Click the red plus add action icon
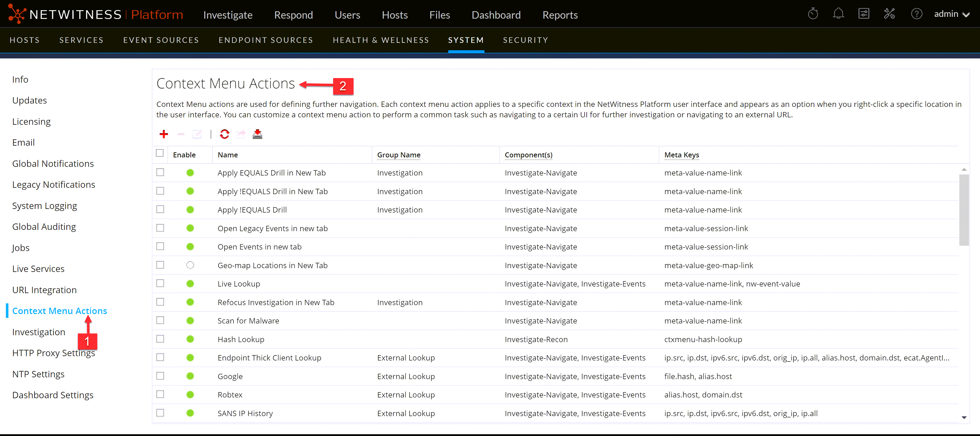The width and height of the screenshot is (980, 436). (164, 134)
